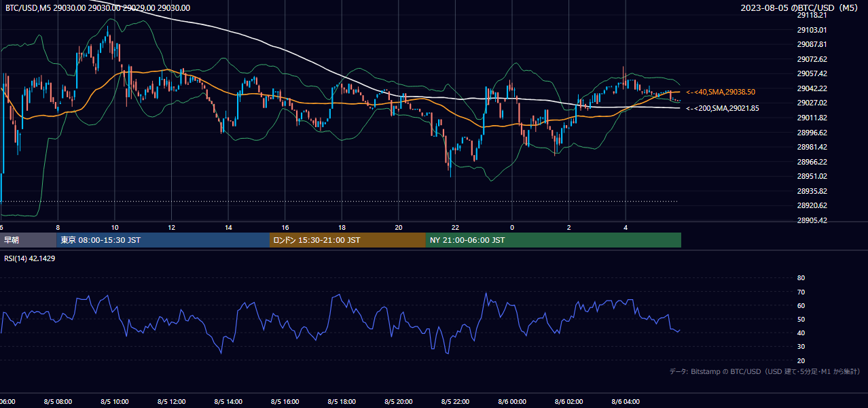Select the 28966.22 price axis label
The width and height of the screenshot is (868, 408).
[x=812, y=162]
